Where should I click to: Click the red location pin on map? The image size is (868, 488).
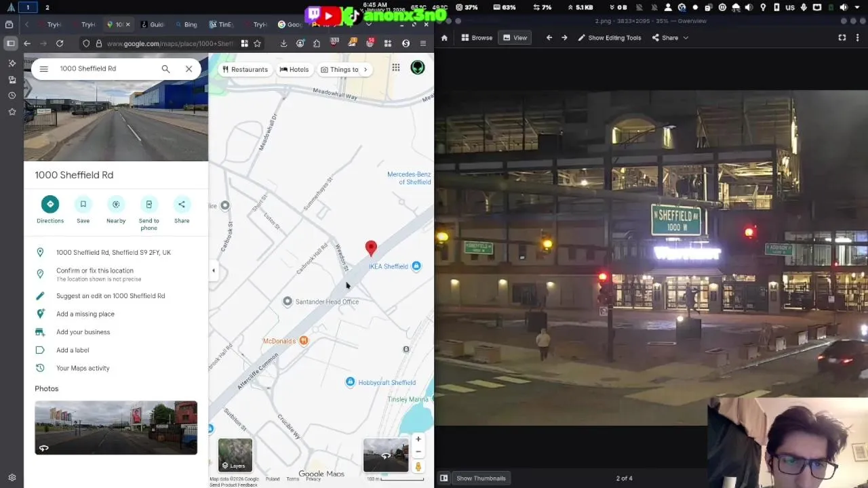(371, 249)
